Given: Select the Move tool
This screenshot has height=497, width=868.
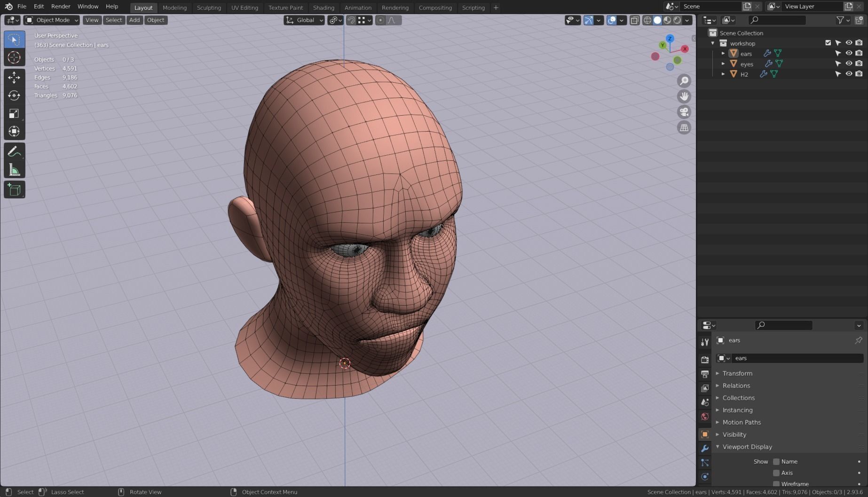Looking at the screenshot, I should pyautogui.click(x=14, y=78).
